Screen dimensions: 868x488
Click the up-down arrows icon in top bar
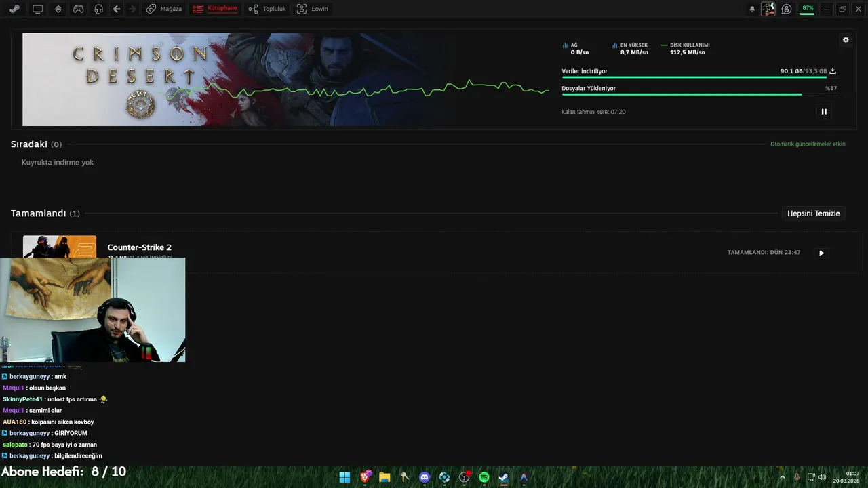click(x=58, y=9)
